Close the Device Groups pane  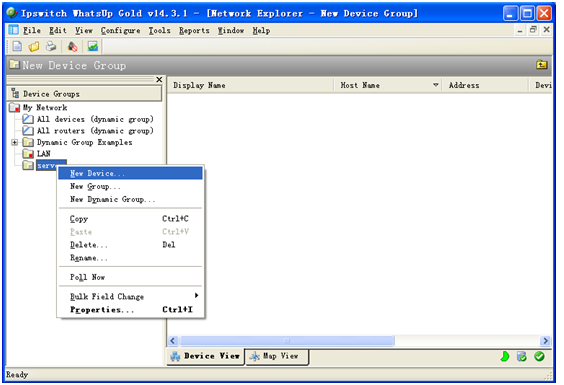(159, 80)
